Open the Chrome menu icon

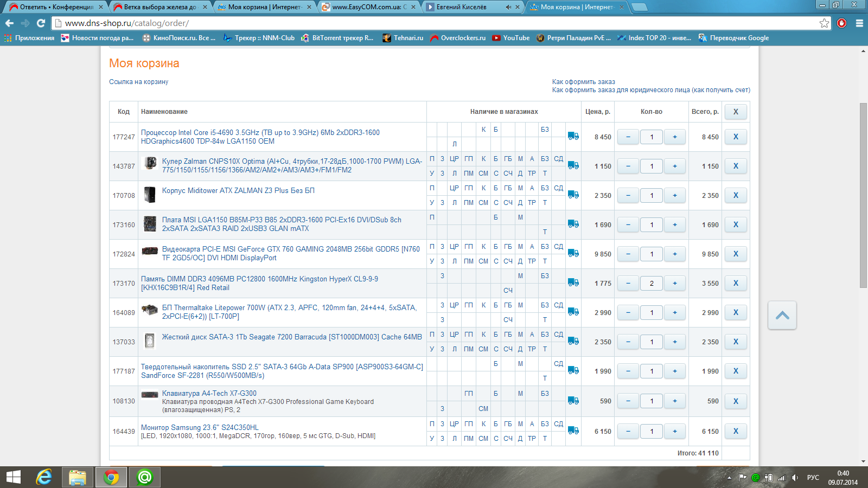coord(859,23)
